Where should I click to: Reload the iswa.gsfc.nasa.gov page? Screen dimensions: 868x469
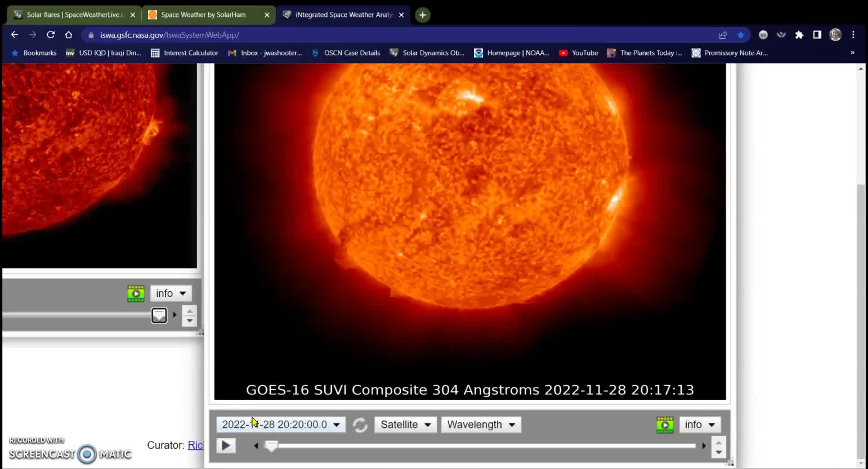click(51, 35)
